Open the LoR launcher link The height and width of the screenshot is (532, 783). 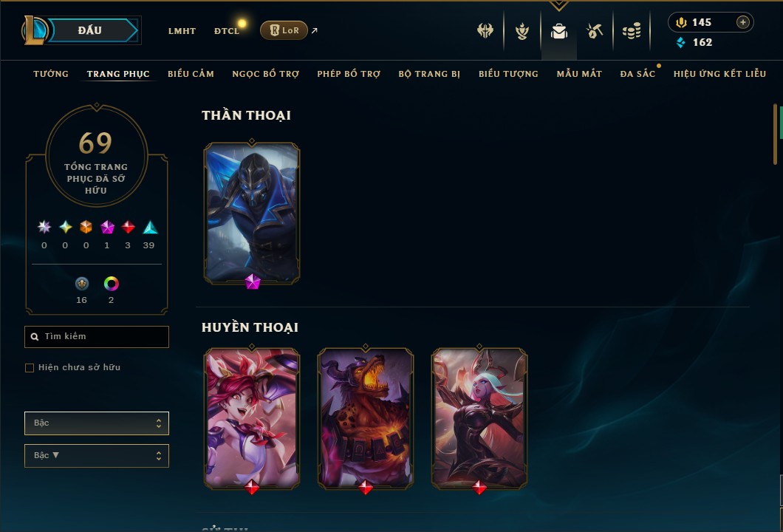(x=284, y=30)
